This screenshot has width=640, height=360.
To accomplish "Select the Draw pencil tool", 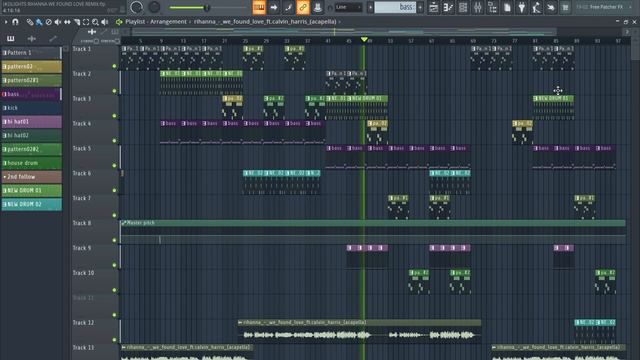I will [30, 22].
